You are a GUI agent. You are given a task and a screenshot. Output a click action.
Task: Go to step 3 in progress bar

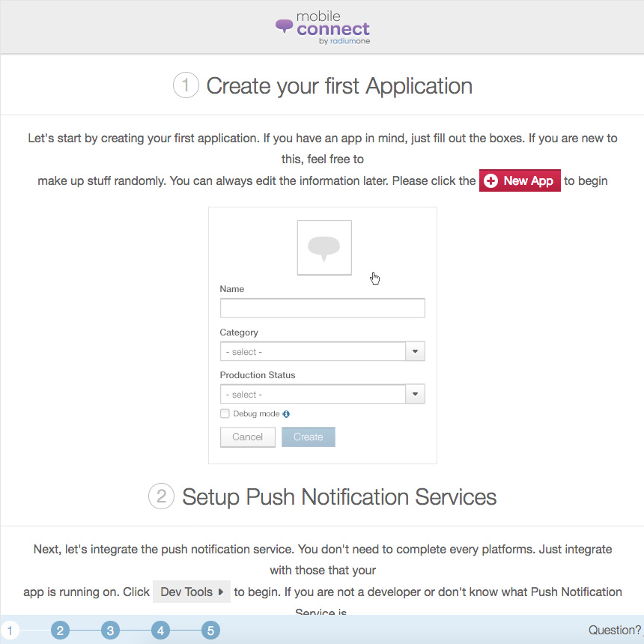(111, 631)
